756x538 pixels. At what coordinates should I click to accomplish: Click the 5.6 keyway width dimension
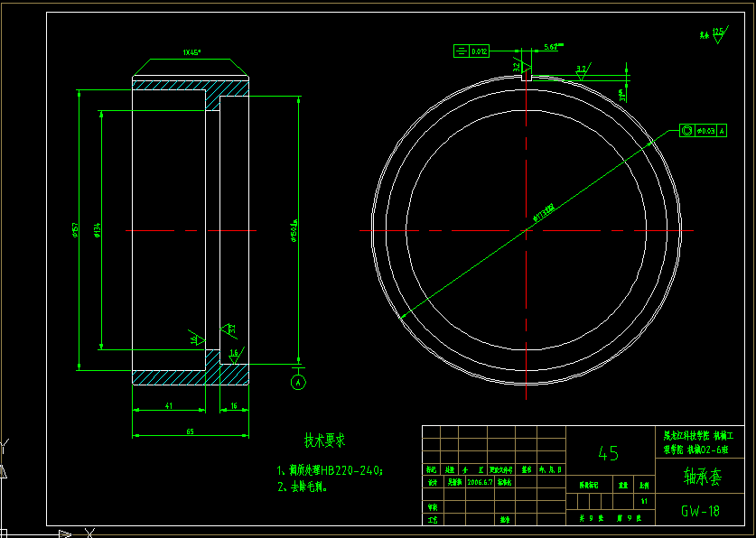tap(553, 47)
